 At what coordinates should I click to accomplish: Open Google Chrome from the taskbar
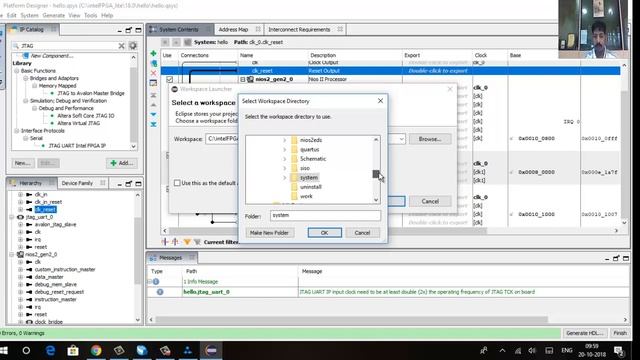[96, 350]
